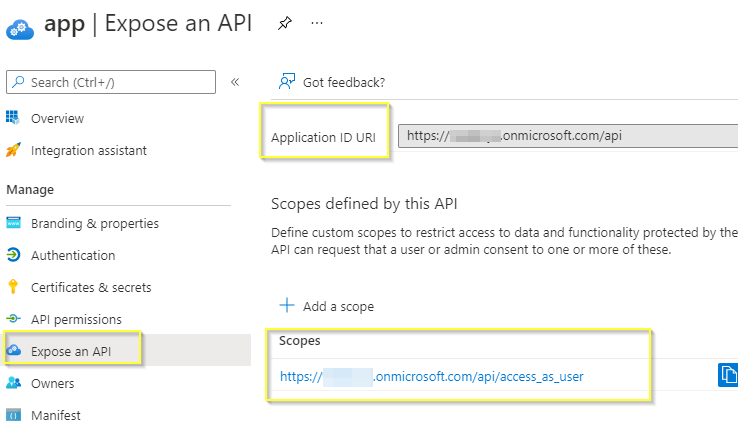Open the Manifest page
The image size is (738, 442).
[56, 416]
